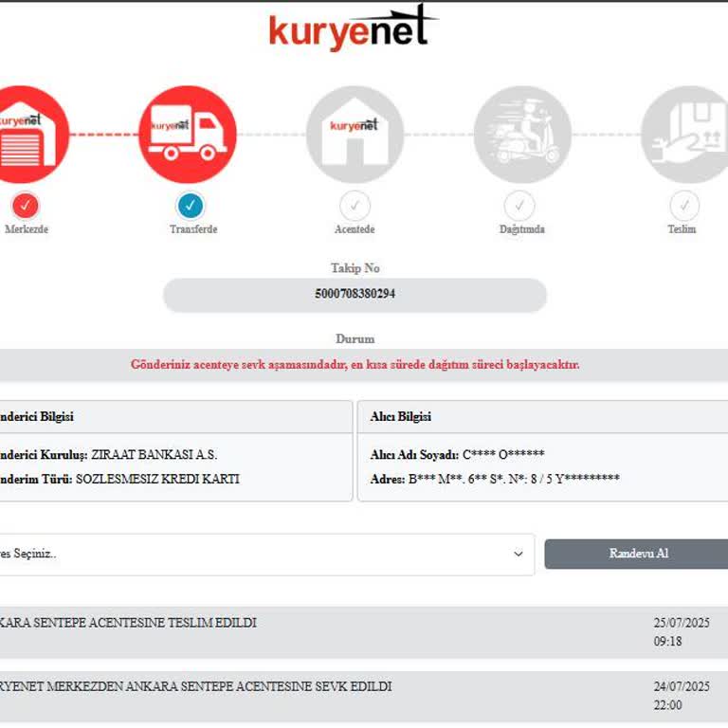
Task: Select the Acentede house stage icon
Action: click(x=355, y=135)
